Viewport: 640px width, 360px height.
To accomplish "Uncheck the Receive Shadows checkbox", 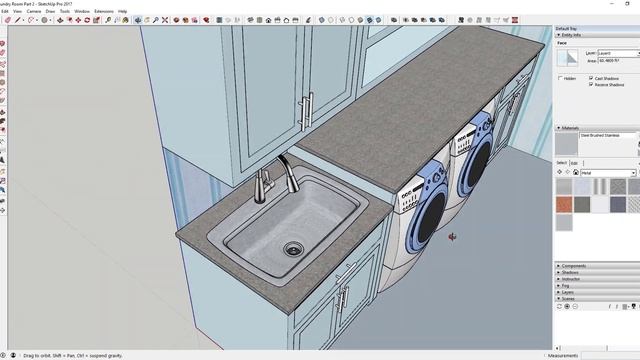I will coord(591,84).
